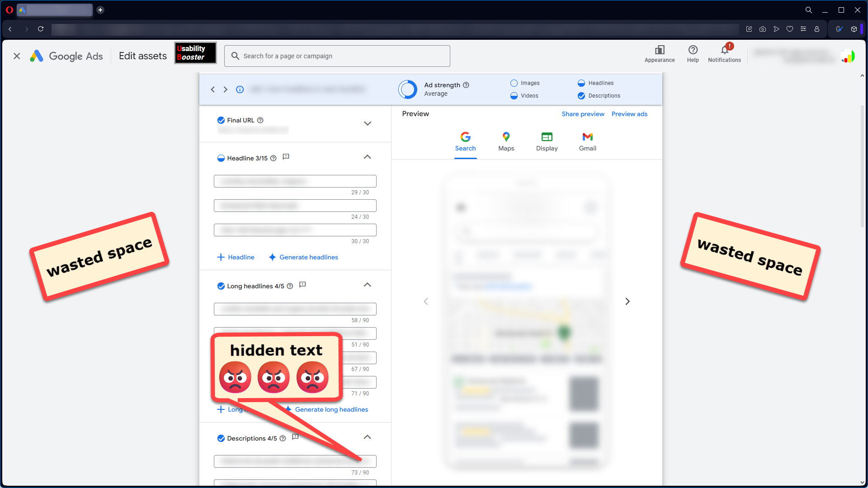Select the Gmail preview icon
Screen dimensions: 868x488
(587, 141)
